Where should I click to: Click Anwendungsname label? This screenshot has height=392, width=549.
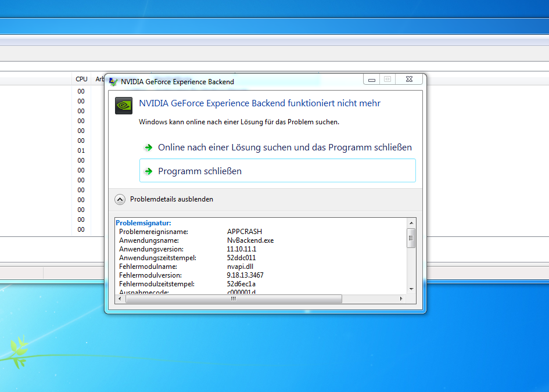tap(149, 240)
